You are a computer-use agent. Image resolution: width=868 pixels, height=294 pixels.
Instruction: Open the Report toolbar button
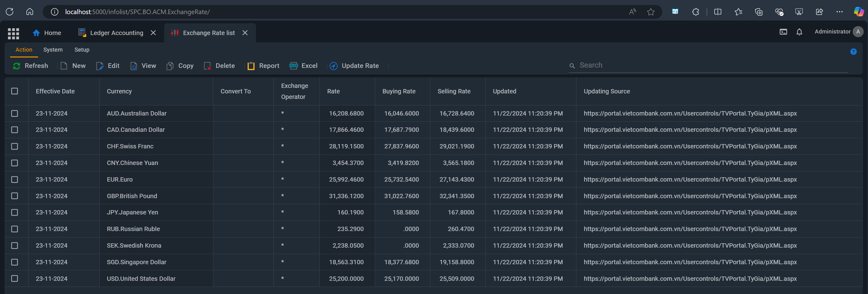[263, 66]
